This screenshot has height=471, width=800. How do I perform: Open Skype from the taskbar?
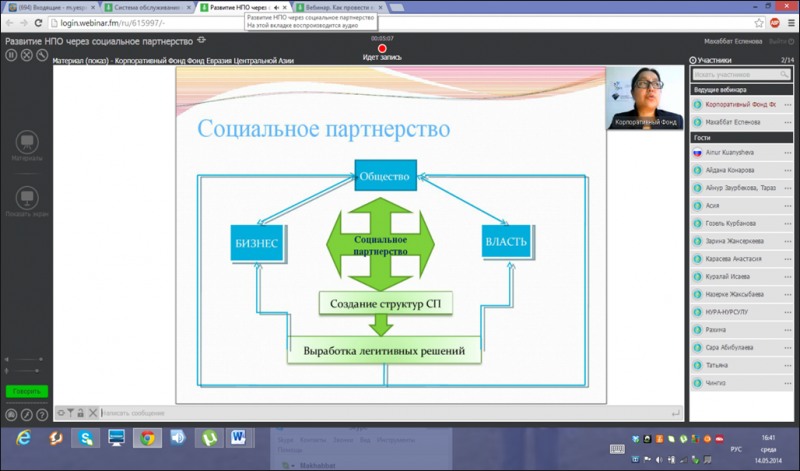tap(85, 438)
